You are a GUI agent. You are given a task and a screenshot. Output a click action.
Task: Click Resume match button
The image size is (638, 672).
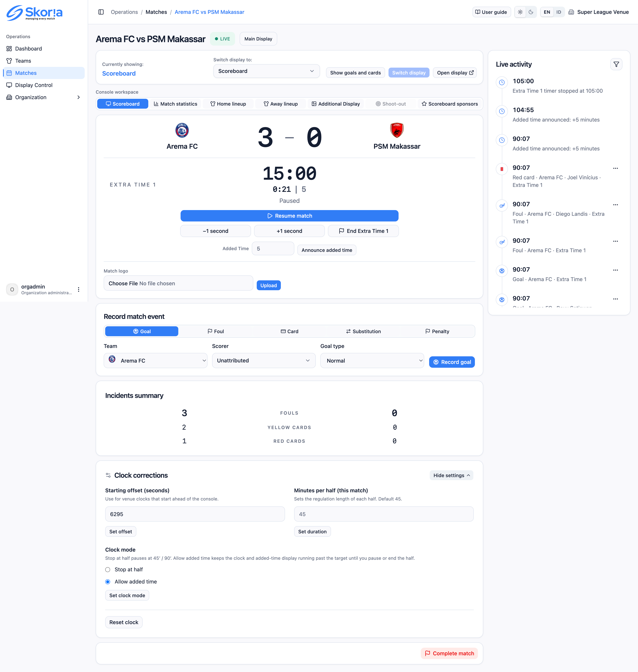(289, 216)
